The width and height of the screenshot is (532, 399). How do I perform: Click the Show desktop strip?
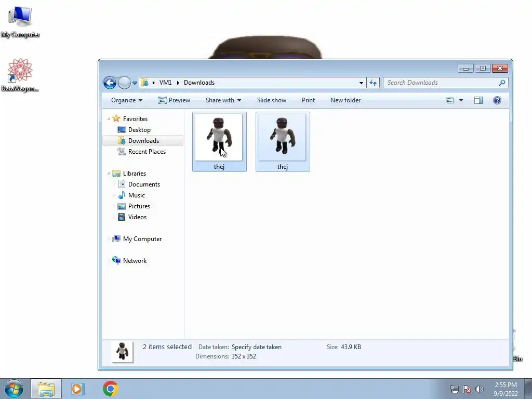528,389
